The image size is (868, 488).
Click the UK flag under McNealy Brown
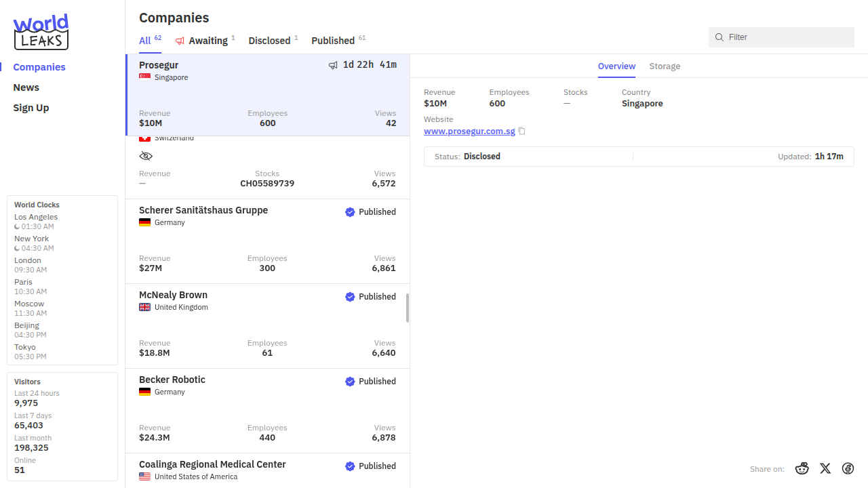tap(144, 307)
